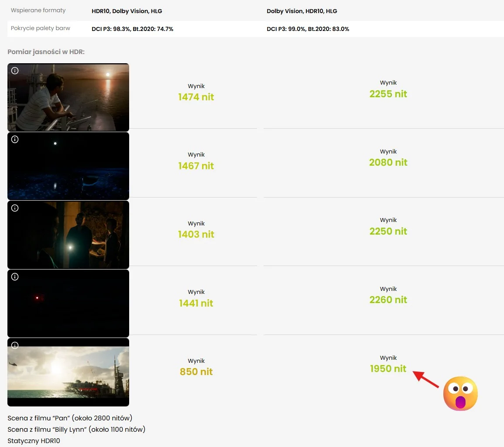The width and height of the screenshot is (504, 447).
Task: Click info icon on dark ocean moon scene
Action: 15,140
